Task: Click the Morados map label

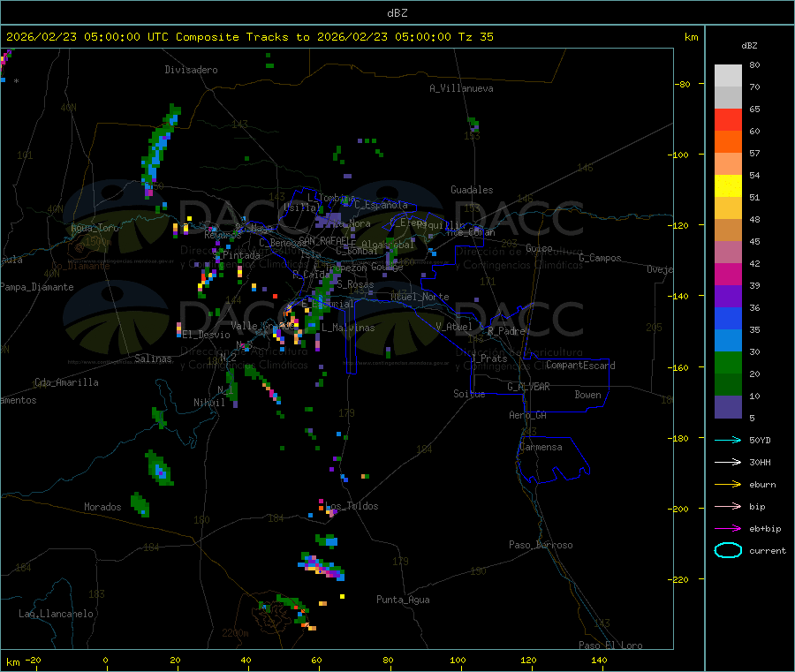Action: tap(103, 507)
